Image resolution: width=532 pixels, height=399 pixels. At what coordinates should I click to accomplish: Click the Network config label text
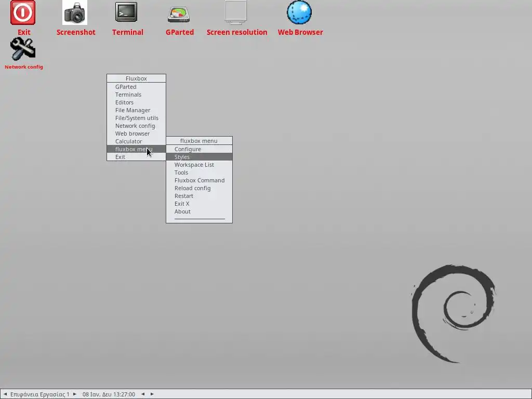24,67
